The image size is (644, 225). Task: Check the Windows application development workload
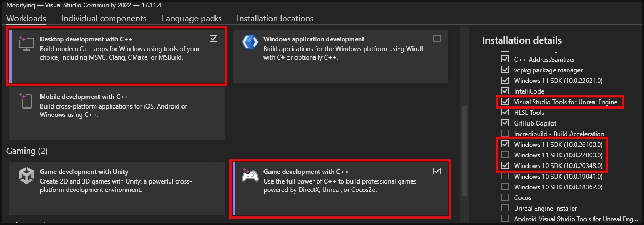click(437, 39)
